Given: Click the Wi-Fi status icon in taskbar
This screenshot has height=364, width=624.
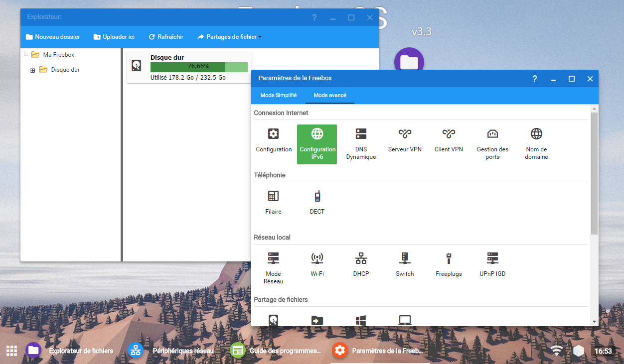Looking at the screenshot, I should (556, 351).
